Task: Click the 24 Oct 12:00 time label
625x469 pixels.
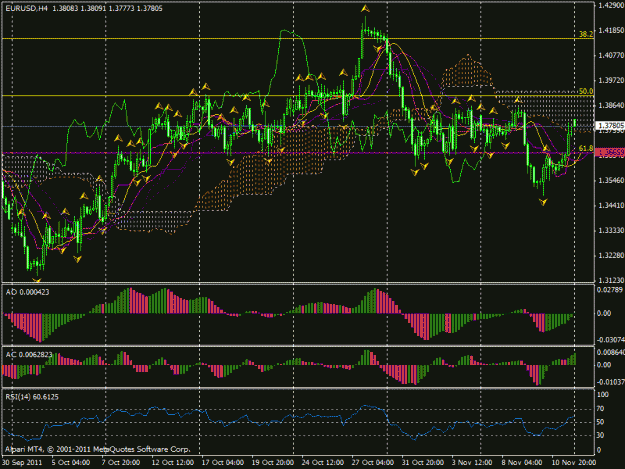Action: pyautogui.click(x=322, y=463)
